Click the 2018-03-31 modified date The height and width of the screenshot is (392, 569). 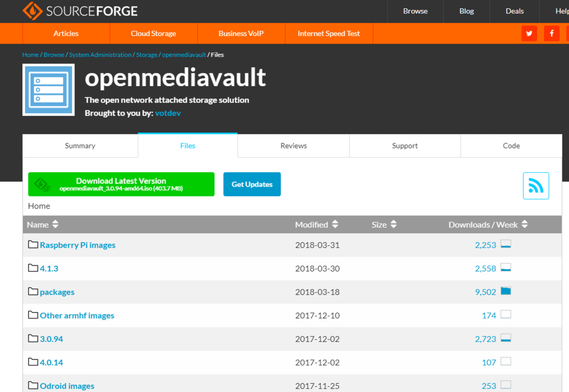[317, 245]
